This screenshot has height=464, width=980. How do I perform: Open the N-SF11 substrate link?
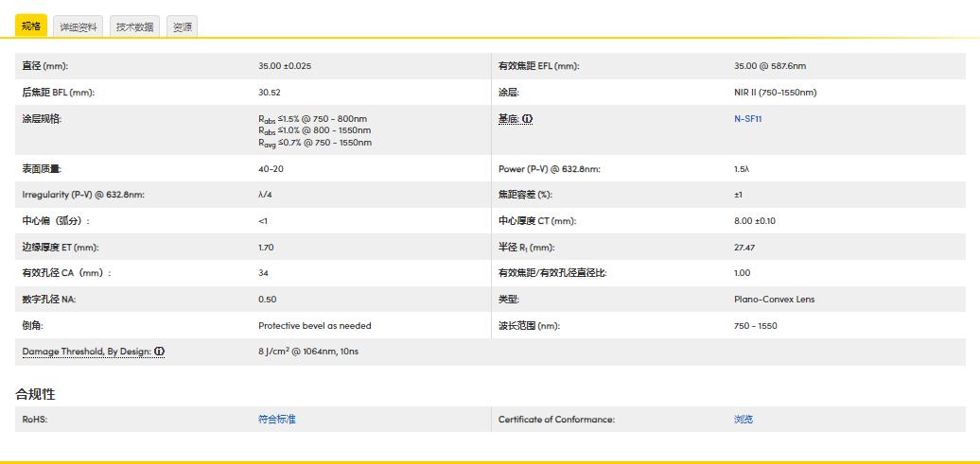pos(748,119)
